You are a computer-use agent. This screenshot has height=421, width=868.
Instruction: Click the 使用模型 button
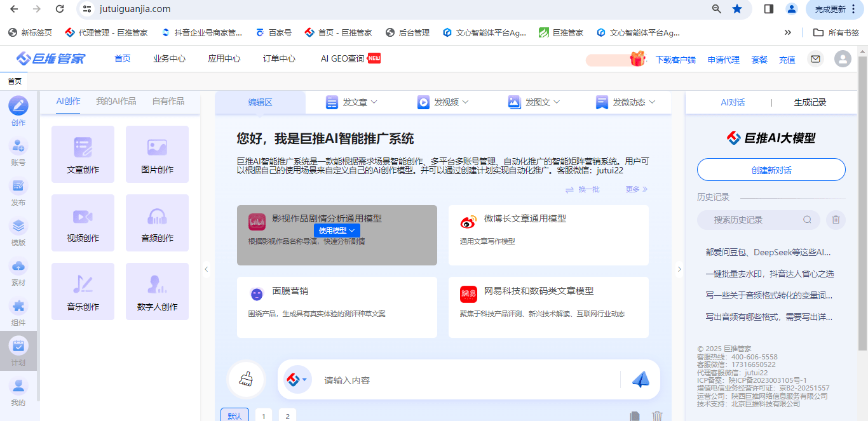pos(337,231)
